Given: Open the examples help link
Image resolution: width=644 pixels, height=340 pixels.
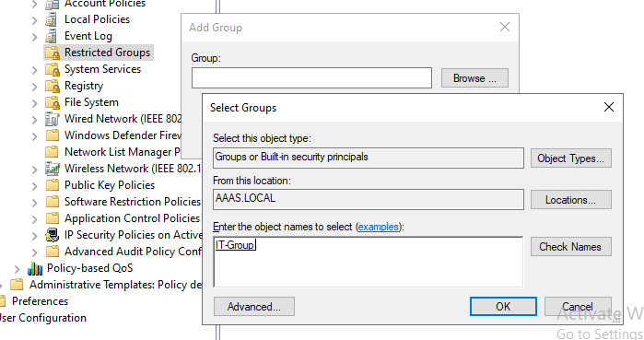Looking at the screenshot, I should point(379,227).
